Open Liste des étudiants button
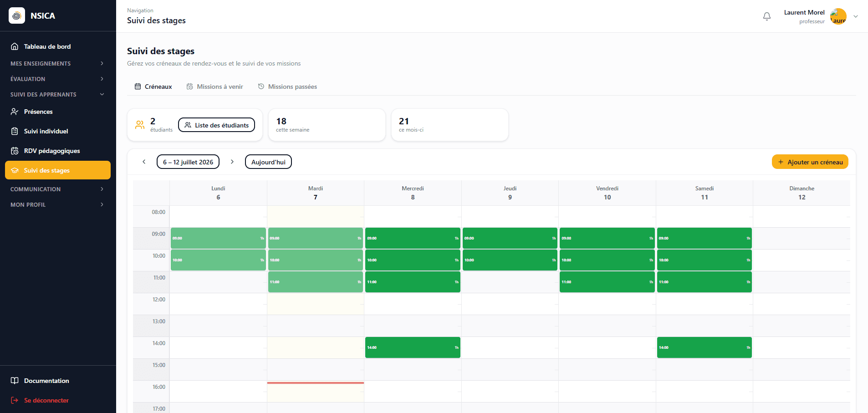 [216, 125]
